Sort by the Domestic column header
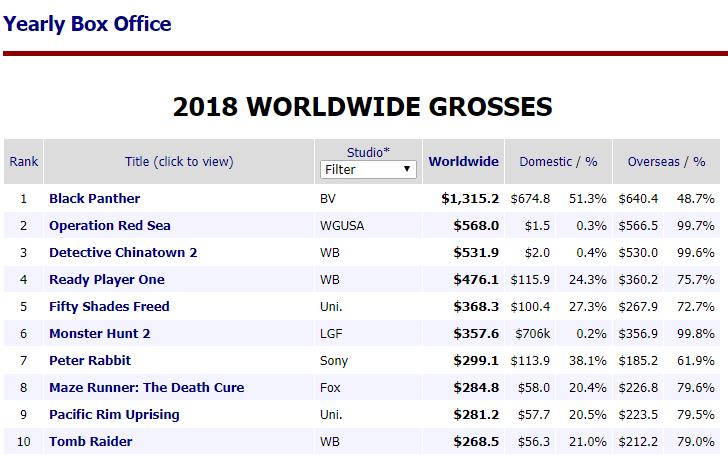Screen dimensions: 728x456 [x=545, y=161]
